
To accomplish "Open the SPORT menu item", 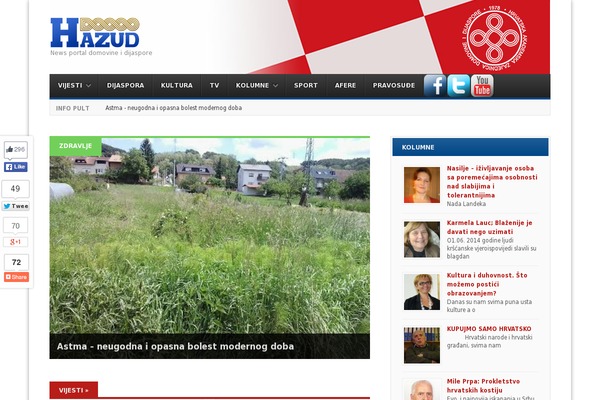I will point(306,86).
